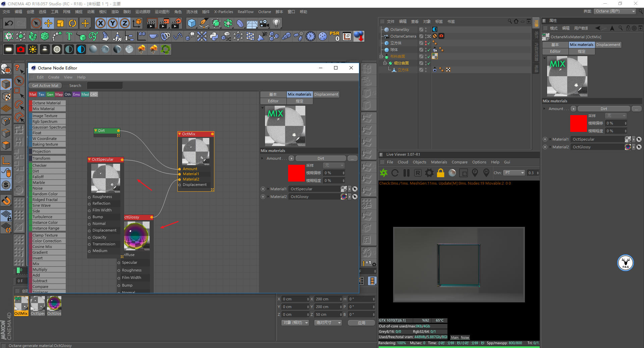644x348 pixels.
Task: Click the Get Active Mat button
Action: pyautogui.click(x=45, y=86)
